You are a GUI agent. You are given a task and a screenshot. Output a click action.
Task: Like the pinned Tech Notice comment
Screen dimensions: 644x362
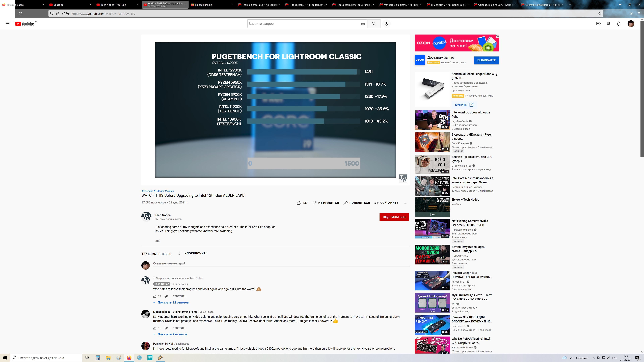pos(155,296)
